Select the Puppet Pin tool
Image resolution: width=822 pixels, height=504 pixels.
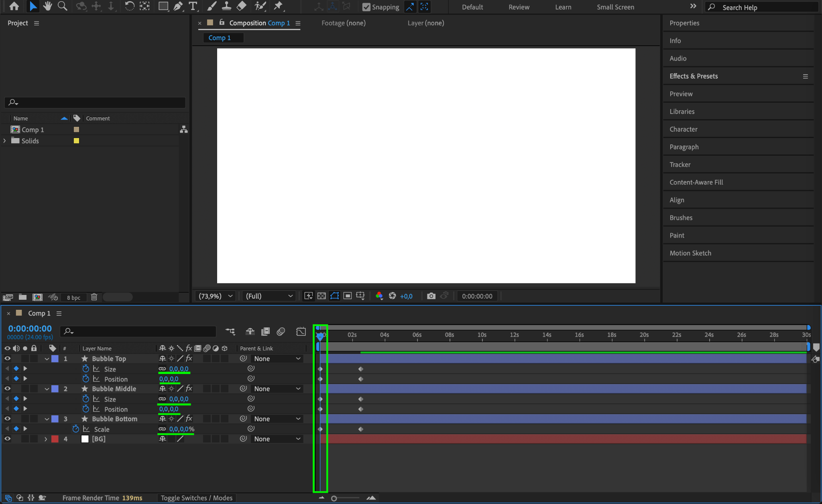pos(278,6)
